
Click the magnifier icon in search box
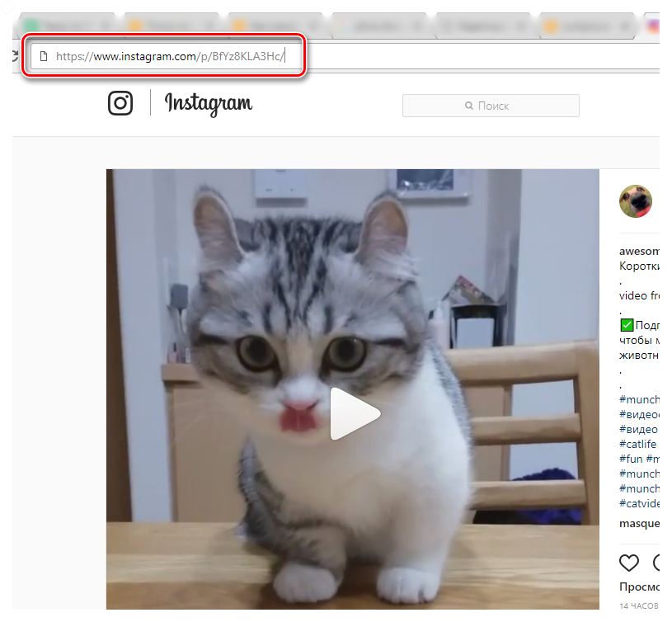pos(469,106)
